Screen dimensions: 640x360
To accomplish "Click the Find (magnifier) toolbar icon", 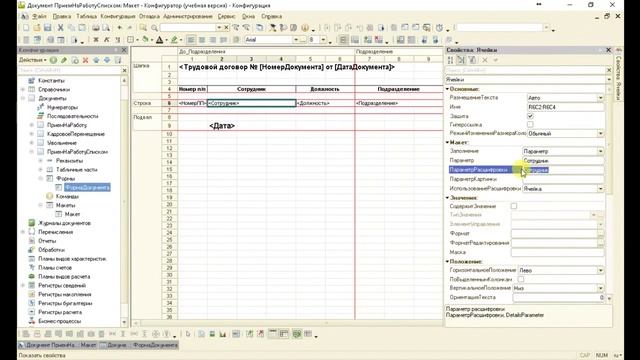I will click(154, 28).
